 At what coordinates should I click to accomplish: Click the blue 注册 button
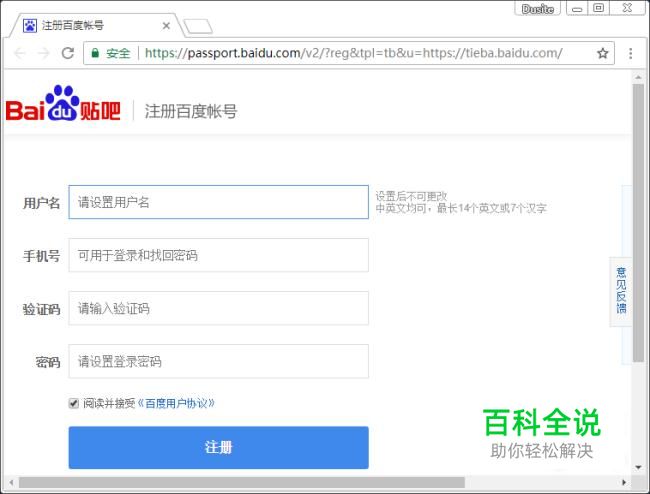(218, 448)
